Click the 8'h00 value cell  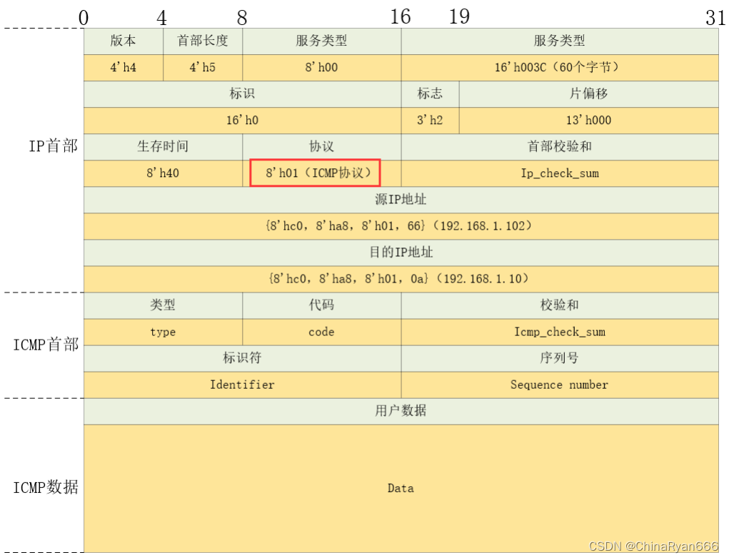(x=322, y=68)
